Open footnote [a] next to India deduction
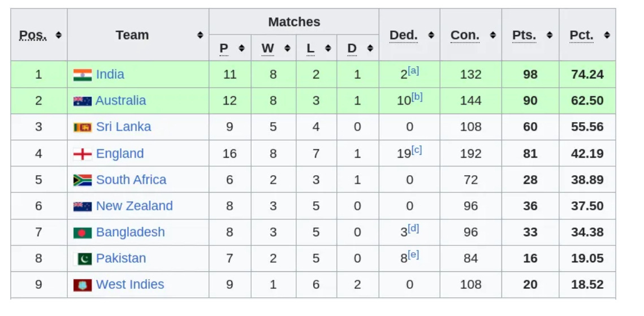Viewport: 644px width, 316px height. click(413, 71)
